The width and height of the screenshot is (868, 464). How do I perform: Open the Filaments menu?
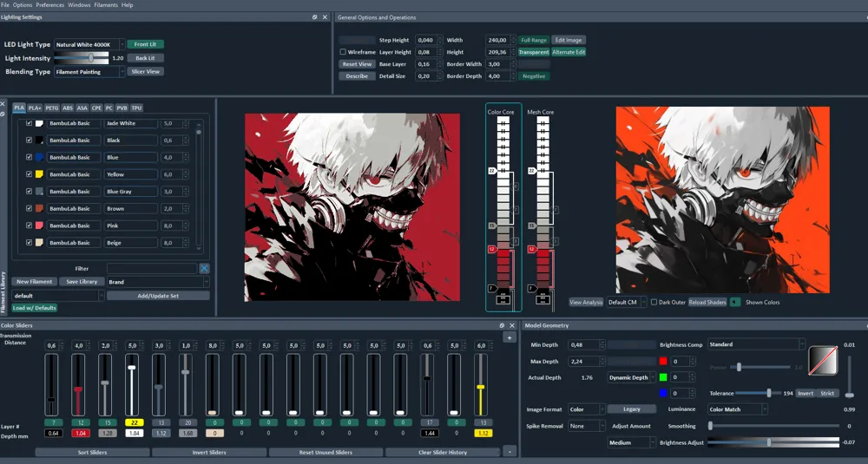[106, 5]
